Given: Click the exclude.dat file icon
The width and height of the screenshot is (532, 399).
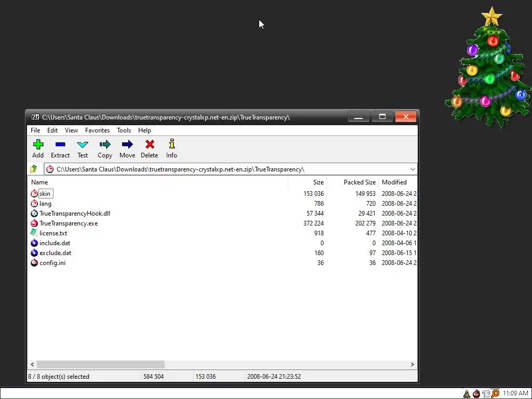Looking at the screenshot, I should coord(34,253).
